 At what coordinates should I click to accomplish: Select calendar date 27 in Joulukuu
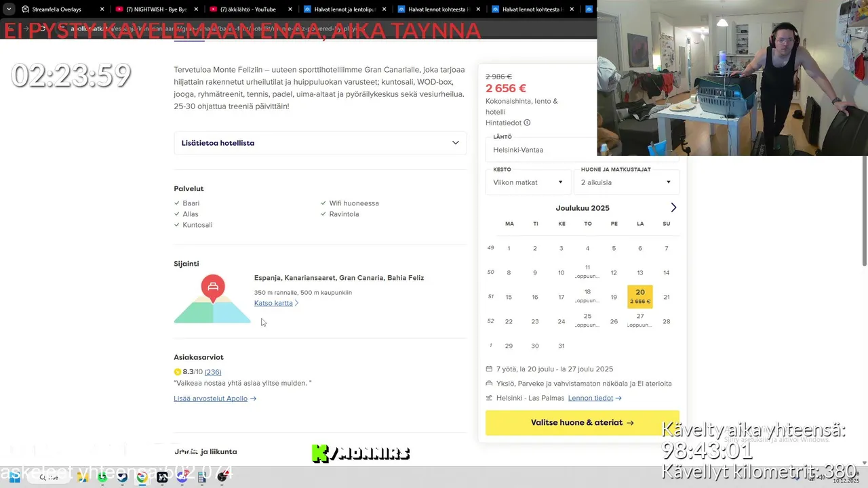pos(640,320)
